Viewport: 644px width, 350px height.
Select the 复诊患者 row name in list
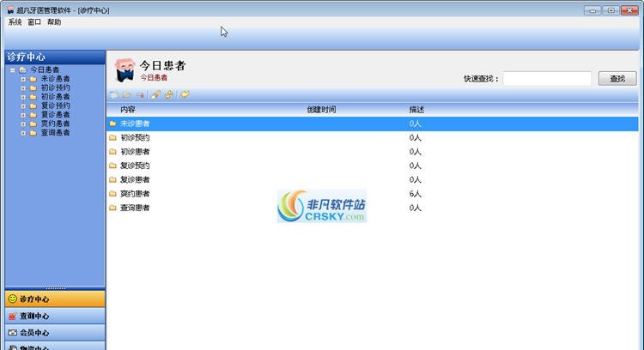click(x=135, y=179)
